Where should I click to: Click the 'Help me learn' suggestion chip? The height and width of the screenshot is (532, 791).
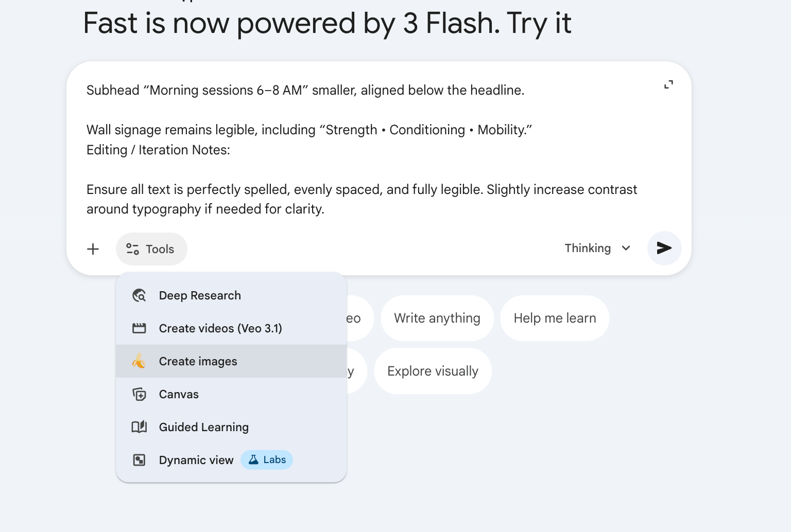click(554, 318)
